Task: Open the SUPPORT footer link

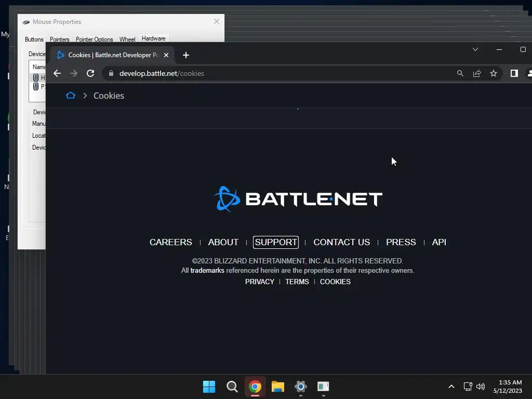Action: pos(276,242)
